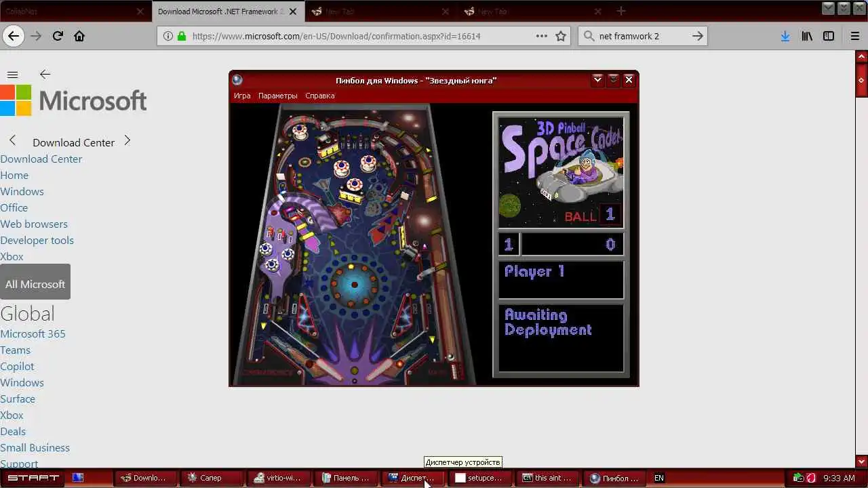Click the quick launch icon beside START

(78, 478)
